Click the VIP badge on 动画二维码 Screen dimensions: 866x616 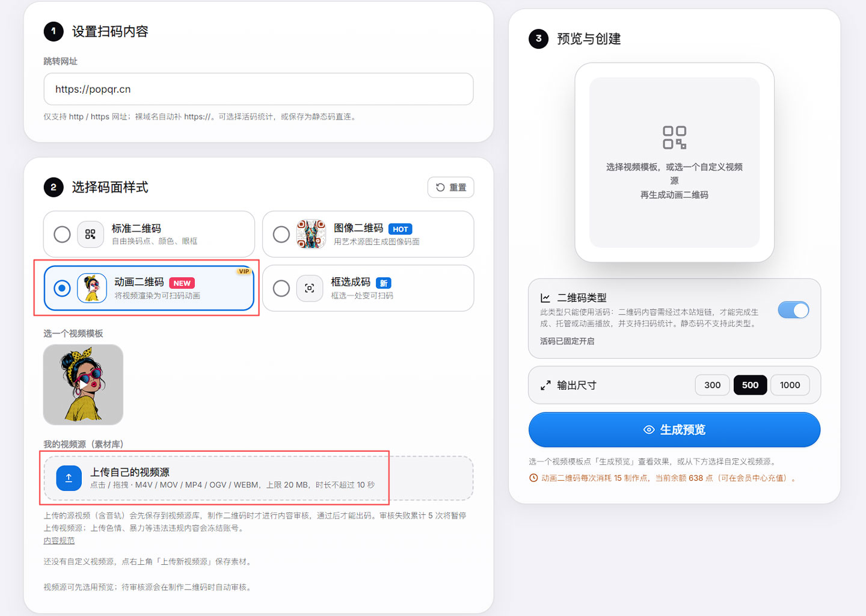[244, 271]
